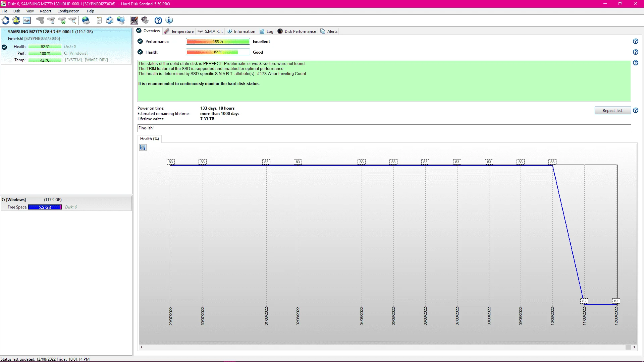Click the grey disk silhouette toolbar icon
The width and height of the screenshot is (644, 362).
pyautogui.click(x=40, y=20)
